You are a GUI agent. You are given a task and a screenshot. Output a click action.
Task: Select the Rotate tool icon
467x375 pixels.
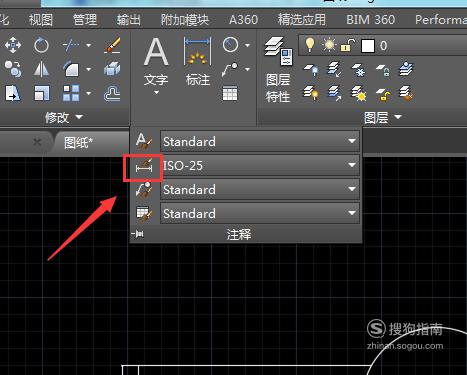(x=41, y=45)
